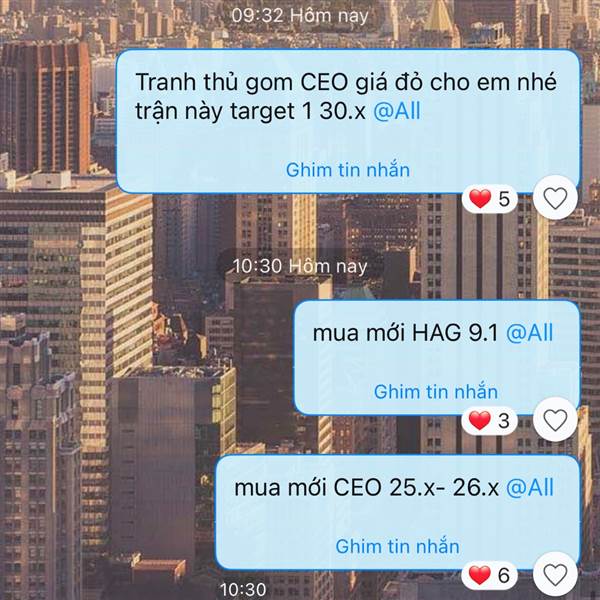Tap the '10:30' time label below the last message
Image resolution: width=600 pixels, height=600 pixels.
(x=243, y=590)
